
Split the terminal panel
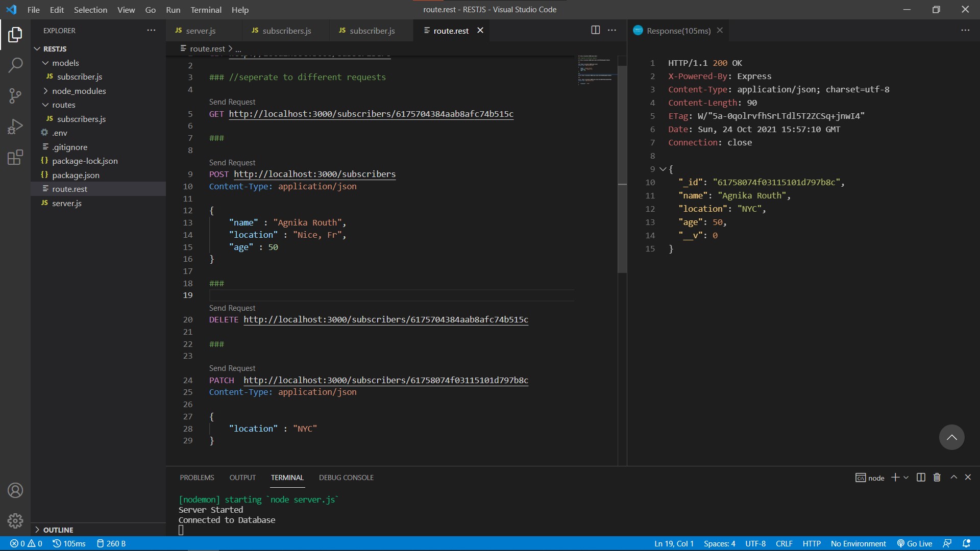[x=921, y=478]
